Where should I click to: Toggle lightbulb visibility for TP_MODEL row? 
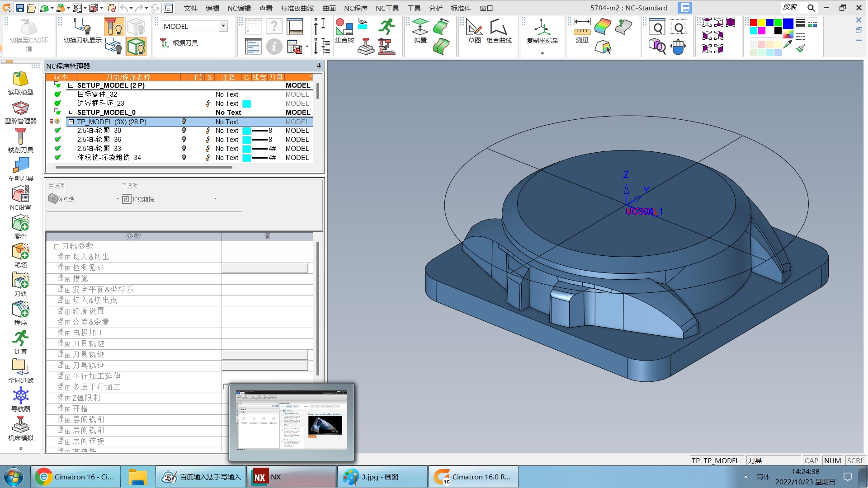[x=184, y=122]
